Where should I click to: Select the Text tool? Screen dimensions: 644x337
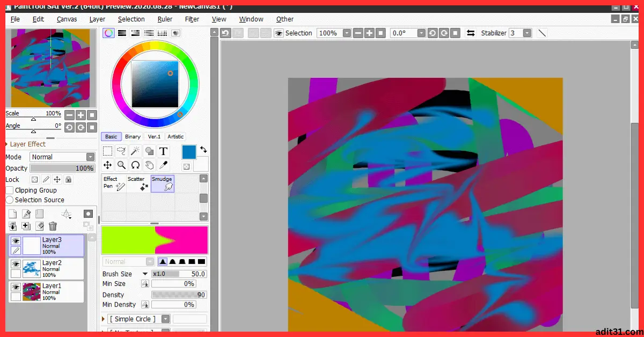tap(163, 151)
